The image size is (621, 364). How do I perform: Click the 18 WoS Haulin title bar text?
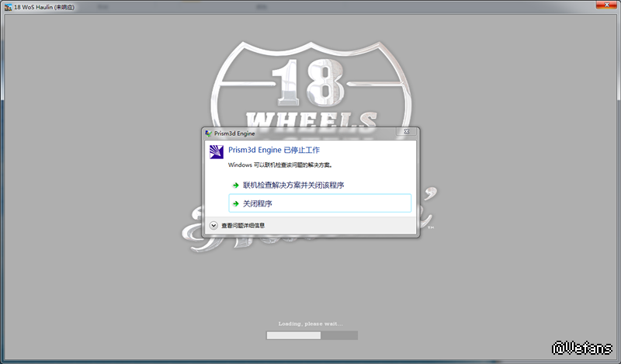click(x=44, y=7)
